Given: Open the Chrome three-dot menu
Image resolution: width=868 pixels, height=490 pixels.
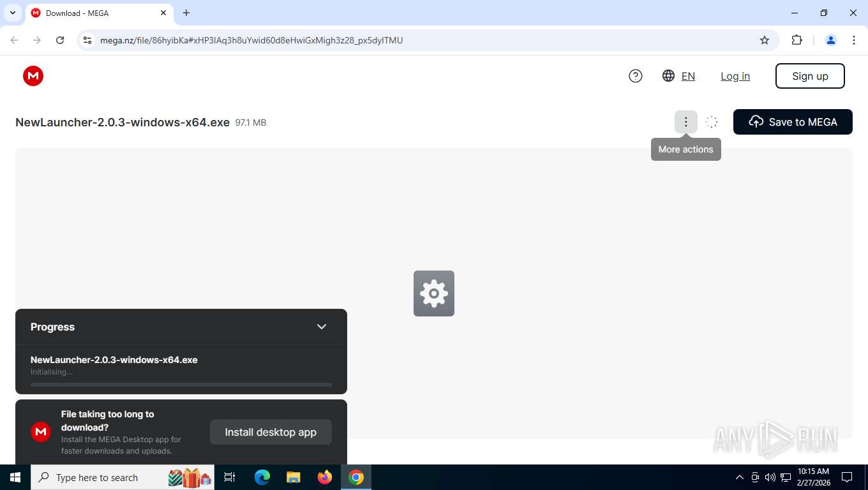Looking at the screenshot, I should pyautogui.click(x=854, y=40).
